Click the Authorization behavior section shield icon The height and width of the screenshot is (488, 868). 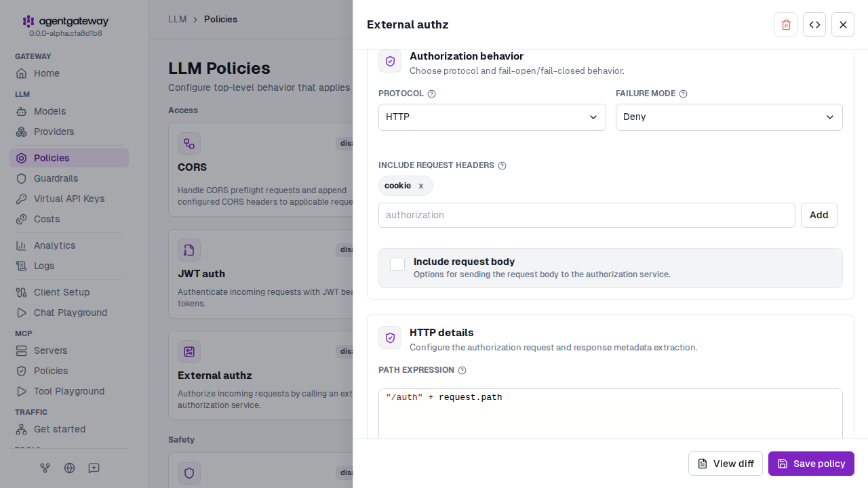[x=390, y=61]
